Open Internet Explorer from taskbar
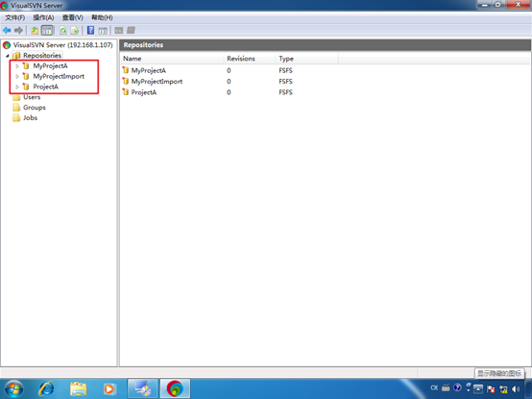Image resolution: width=532 pixels, height=399 pixels. pyautogui.click(x=46, y=388)
